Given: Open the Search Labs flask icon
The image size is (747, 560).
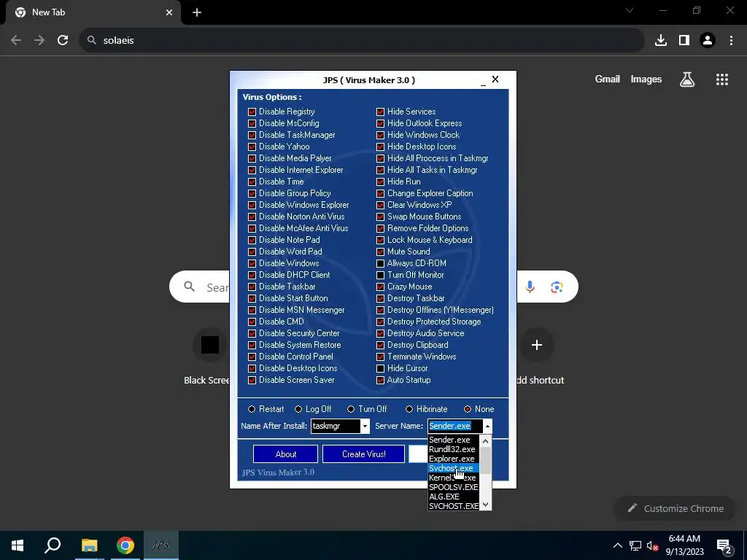Looking at the screenshot, I should [x=687, y=79].
